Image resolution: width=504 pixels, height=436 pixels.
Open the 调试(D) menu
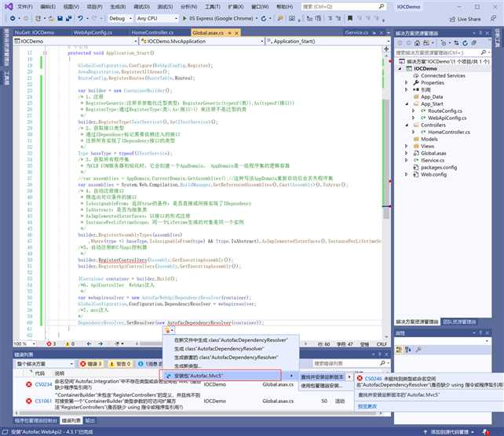[x=141, y=6]
